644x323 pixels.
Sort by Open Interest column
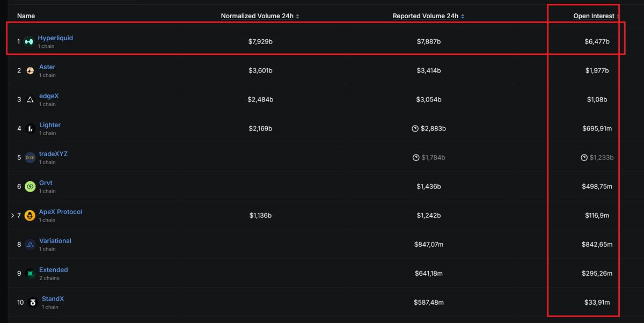pos(596,16)
